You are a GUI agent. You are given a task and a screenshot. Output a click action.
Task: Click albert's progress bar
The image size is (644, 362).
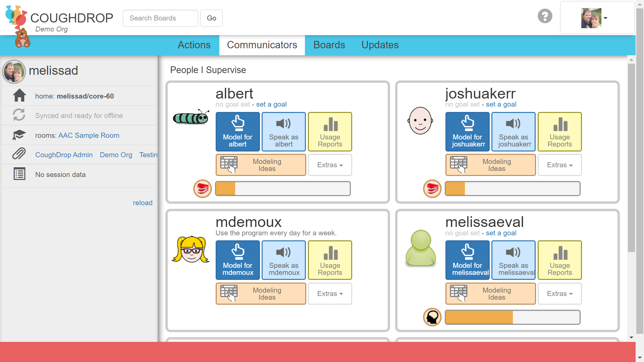[x=283, y=189]
